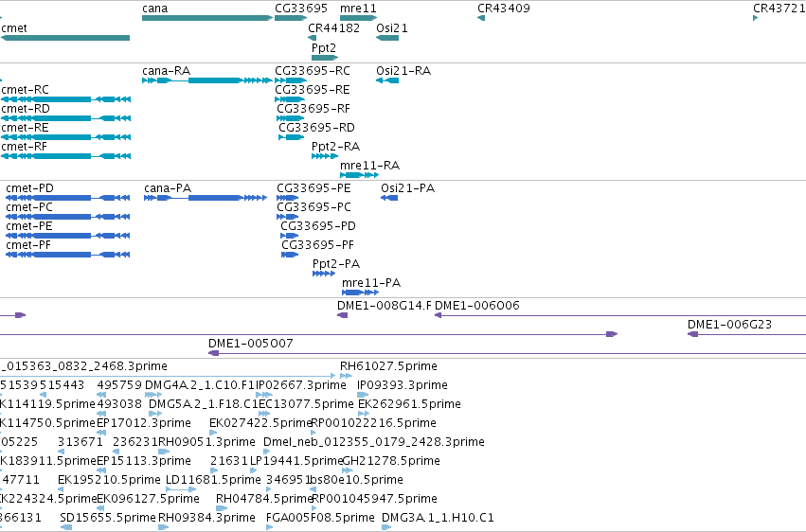Click the cmet-RF transcript
Viewport: 806px width, 532px height.
[x=65, y=156]
